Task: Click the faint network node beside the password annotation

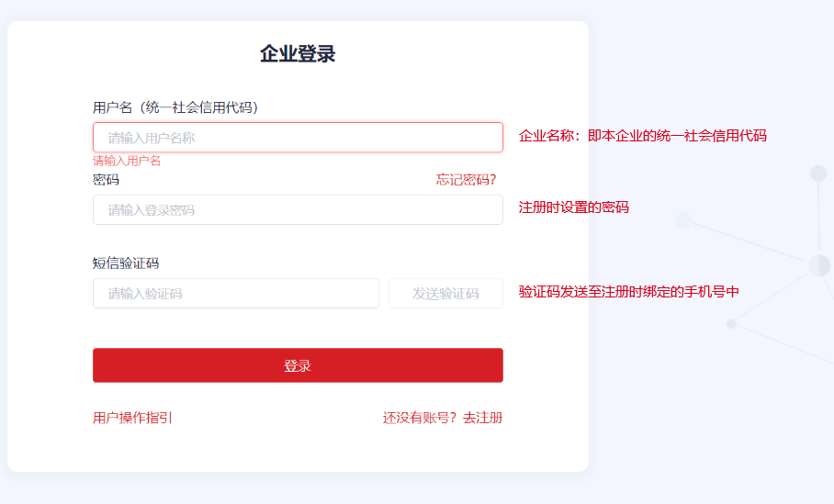Action: (x=684, y=220)
